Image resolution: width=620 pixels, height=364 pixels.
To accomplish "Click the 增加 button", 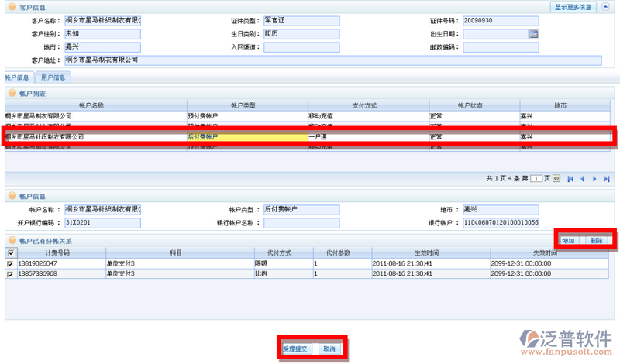I will [x=569, y=240].
